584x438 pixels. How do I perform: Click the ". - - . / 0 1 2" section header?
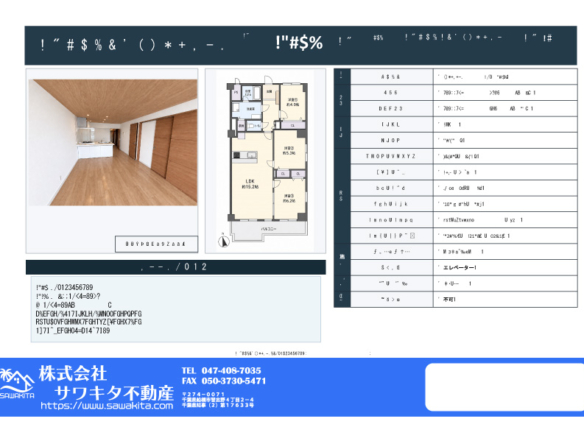click(176, 267)
